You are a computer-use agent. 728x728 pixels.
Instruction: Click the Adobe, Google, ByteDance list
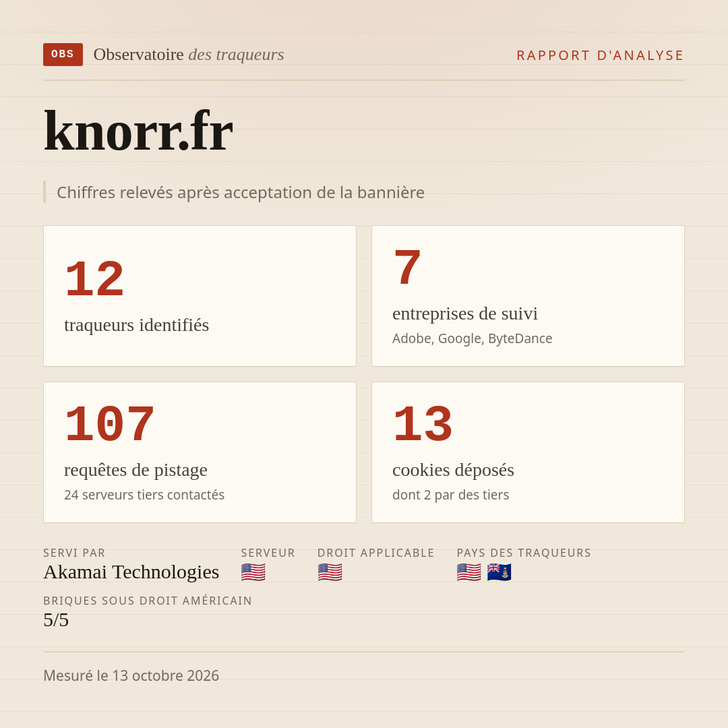(472, 338)
